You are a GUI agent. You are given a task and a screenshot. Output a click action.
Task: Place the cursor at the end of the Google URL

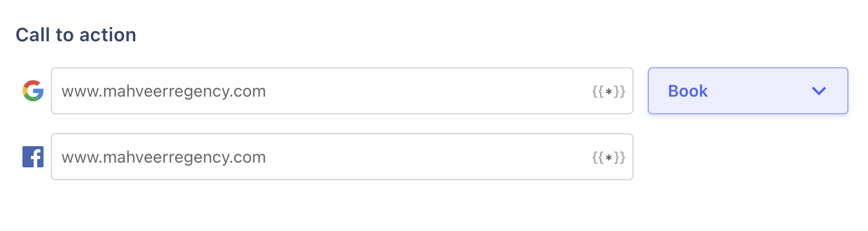pyautogui.click(x=267, y=92)
